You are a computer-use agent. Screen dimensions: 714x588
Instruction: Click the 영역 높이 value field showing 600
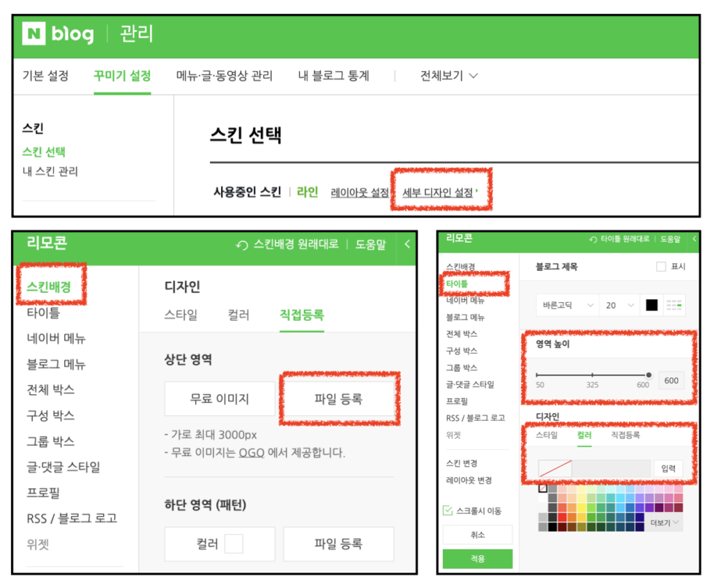point(671,381)
